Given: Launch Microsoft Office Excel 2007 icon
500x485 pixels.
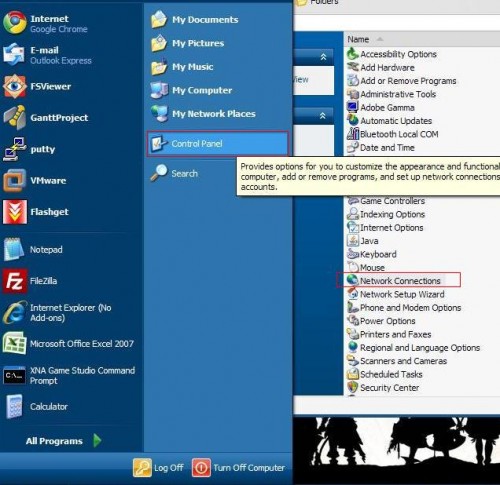Looking at the screenshot, I should coord(14,343).
